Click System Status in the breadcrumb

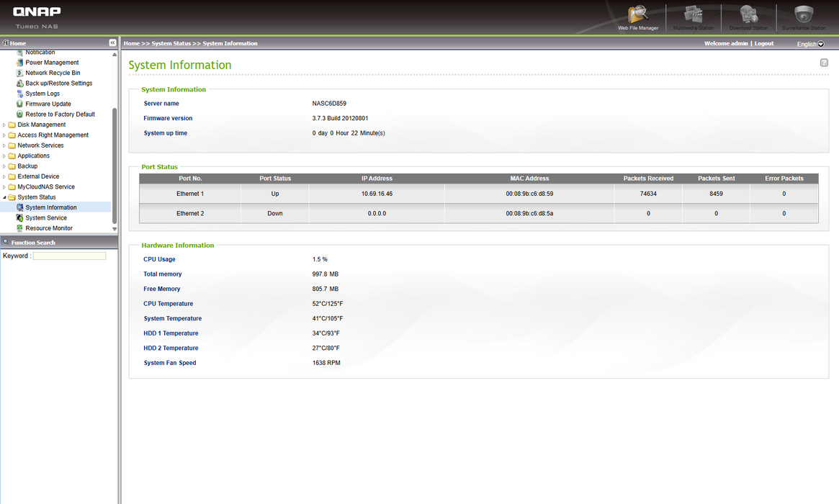coord(171,43)
